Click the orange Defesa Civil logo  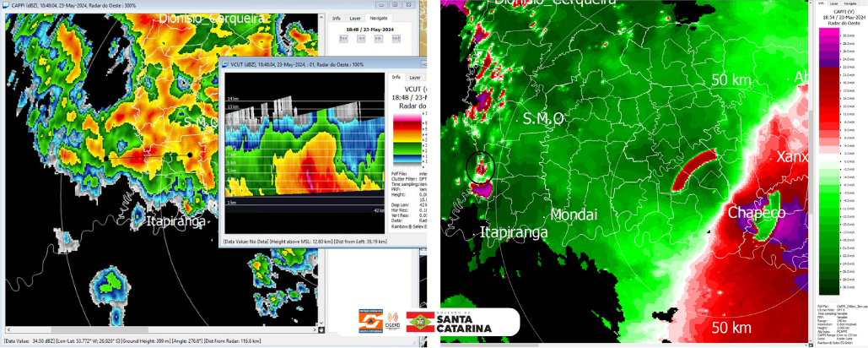point(370,322)
